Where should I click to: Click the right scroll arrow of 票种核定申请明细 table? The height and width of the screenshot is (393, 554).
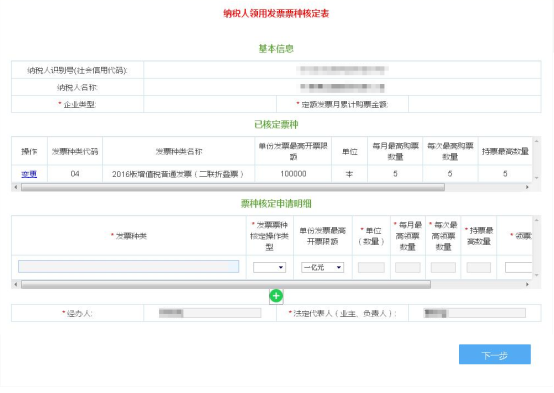point(527,284)
